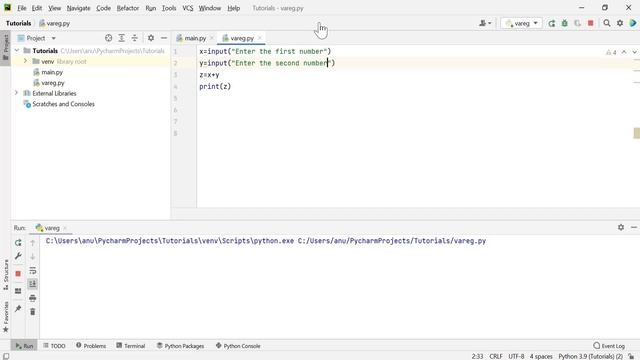
Task: Rerun vareg in Run panel
Action: point(18,243)
